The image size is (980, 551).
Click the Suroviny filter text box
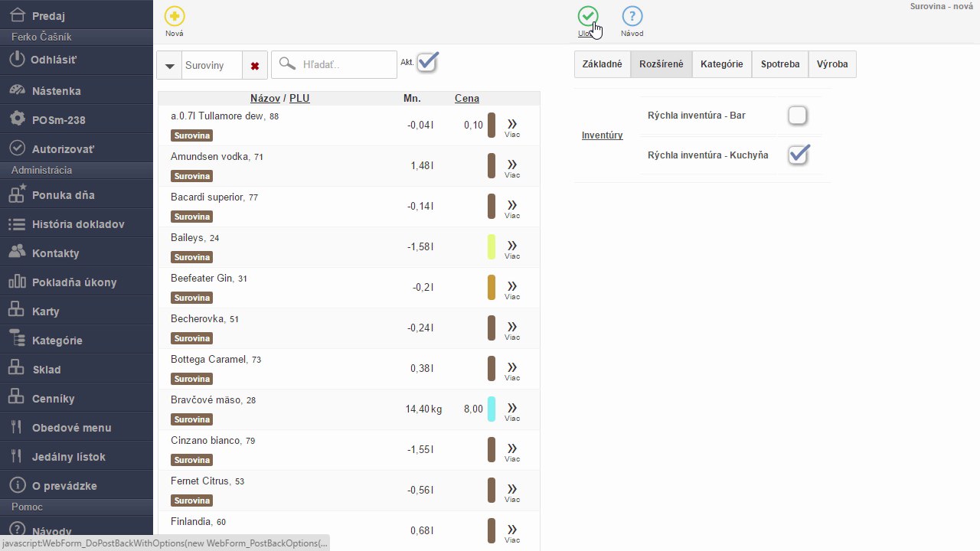[212, 66]
